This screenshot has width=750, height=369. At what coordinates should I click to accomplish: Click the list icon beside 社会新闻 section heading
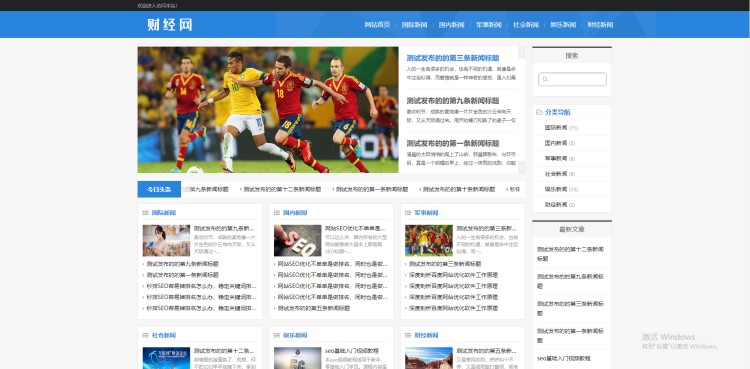[x=145, y=335]
